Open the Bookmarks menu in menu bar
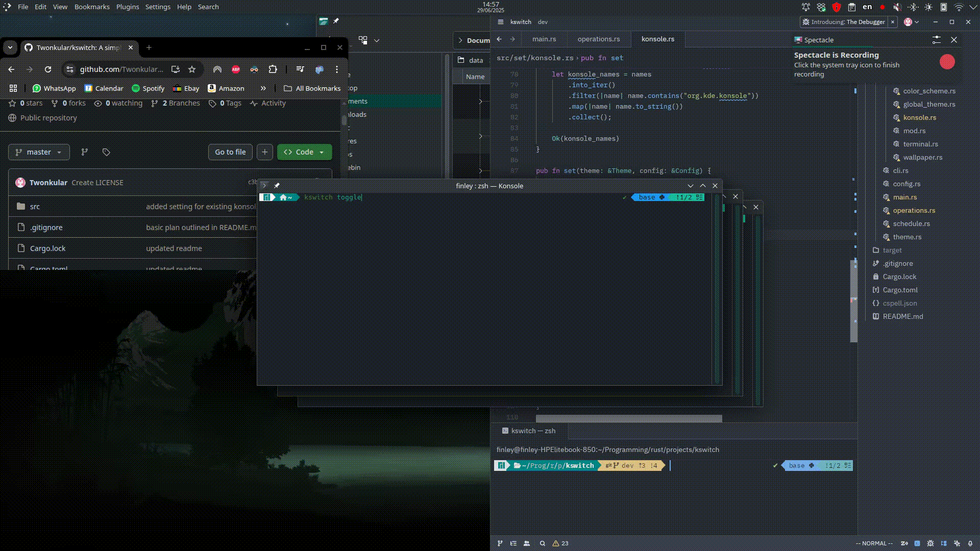The image size is (980, 551). tap(92, 7)
